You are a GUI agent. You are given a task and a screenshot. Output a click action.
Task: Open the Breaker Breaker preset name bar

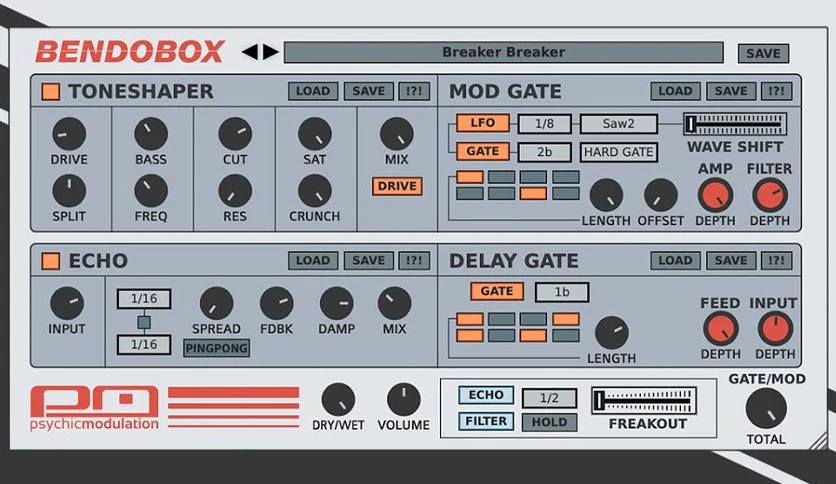tap(503, 52)
